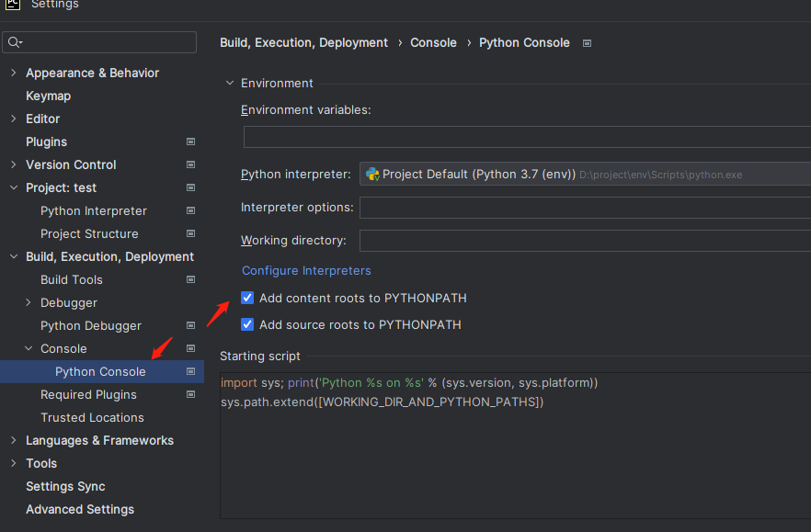This screenshot has height=532, width=811.
Task: Click project-level icon beside Python Interpreter
Action: [x=190, y=210]
